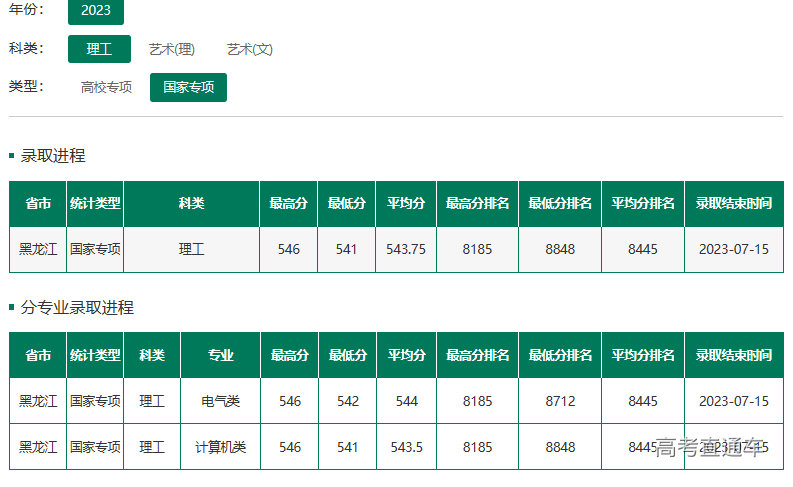This screenshot has width=793, height=487.
Task: Click 最高分 header in the 录取进程 table
Action: coord(289,203)
